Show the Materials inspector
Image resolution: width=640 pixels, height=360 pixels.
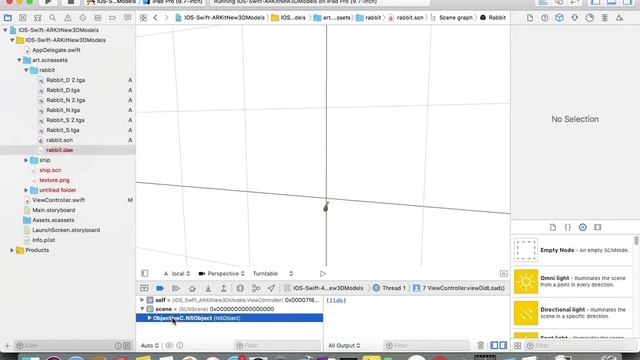point(589,18)
